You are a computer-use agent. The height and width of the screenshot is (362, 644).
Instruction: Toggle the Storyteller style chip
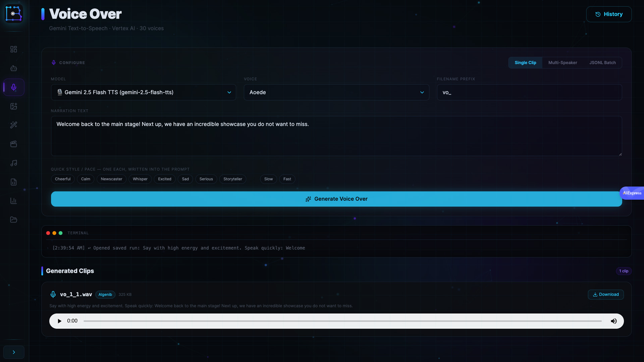233,179
